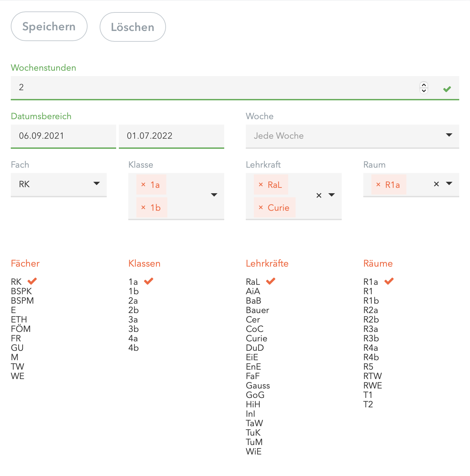Click the green checkmark beside Wochenstunden

(447, 89)
